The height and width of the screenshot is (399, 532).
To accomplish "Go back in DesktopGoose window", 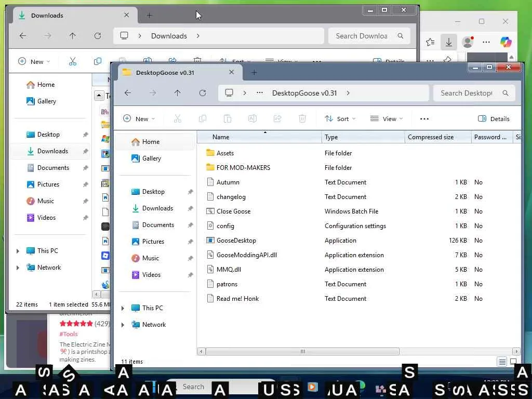I will (128, 93).
